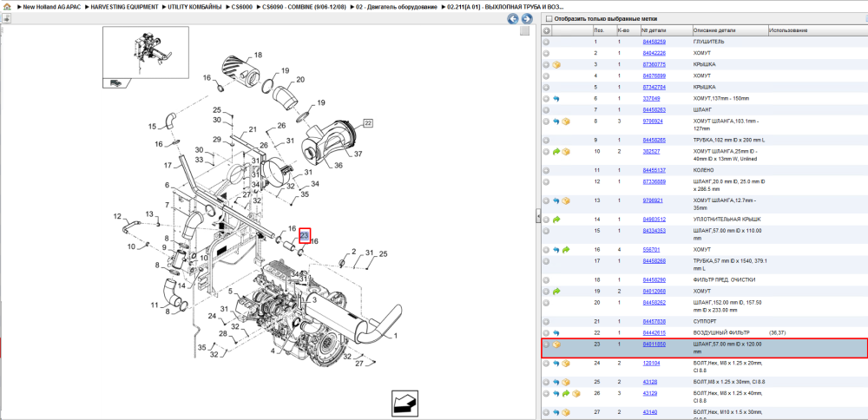Open part number 87360775 link

[x=654, y=65]
